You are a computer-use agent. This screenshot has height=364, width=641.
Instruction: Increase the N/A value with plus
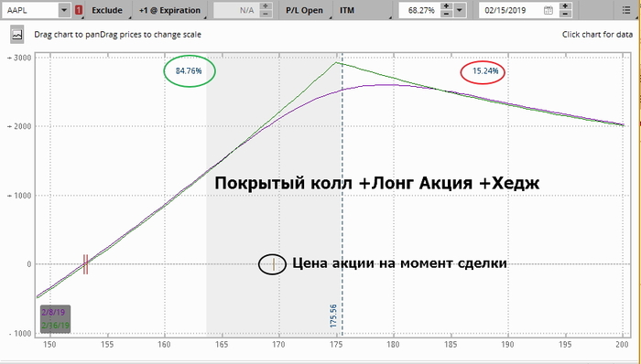(x=266, y=6)
